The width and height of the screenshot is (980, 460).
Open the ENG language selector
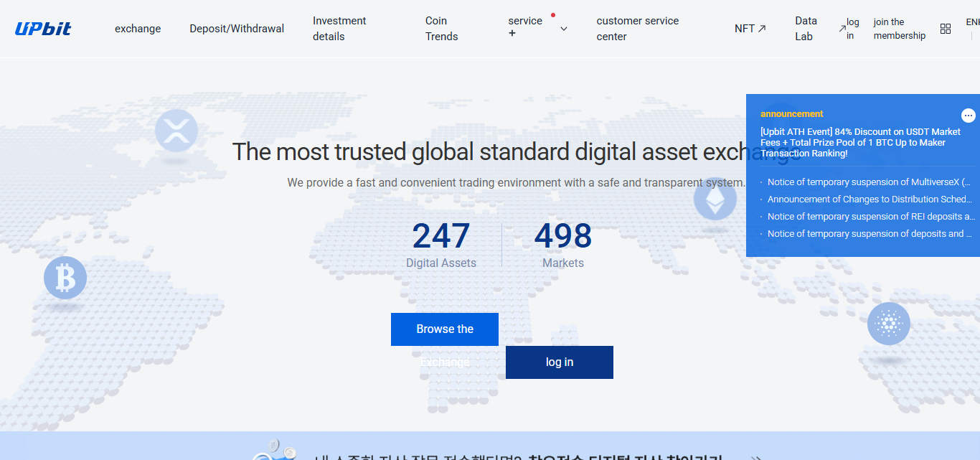973,22
